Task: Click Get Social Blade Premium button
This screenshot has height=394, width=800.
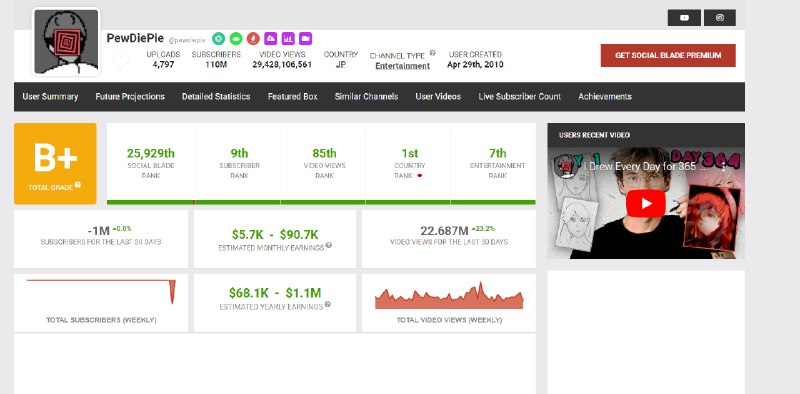Action: (668, 55)
